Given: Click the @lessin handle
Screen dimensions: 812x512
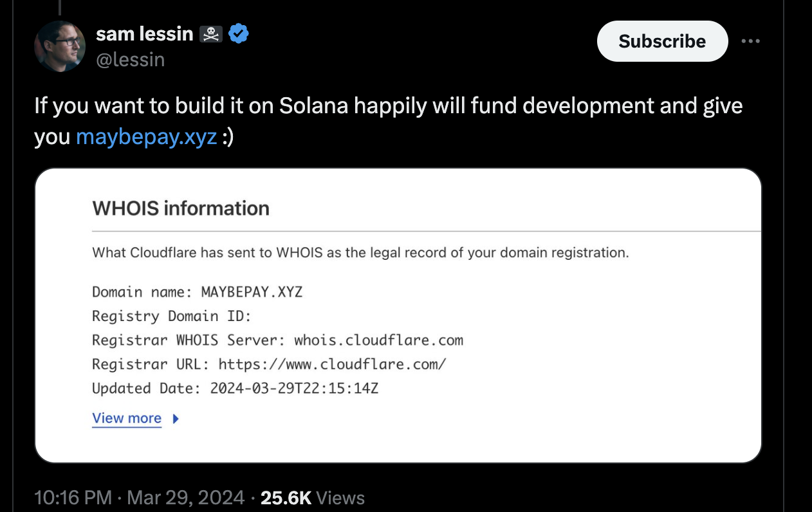Looking at the screenshot, I should 130,60.
